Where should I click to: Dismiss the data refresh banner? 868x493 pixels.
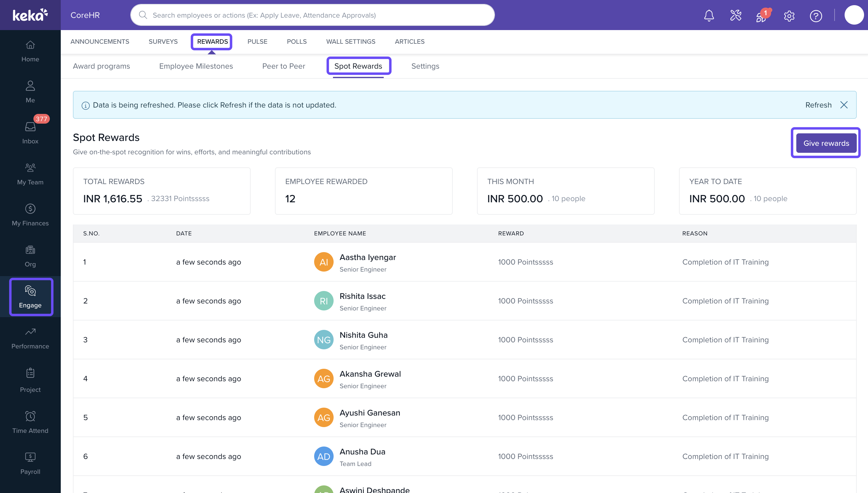point(844,105)
